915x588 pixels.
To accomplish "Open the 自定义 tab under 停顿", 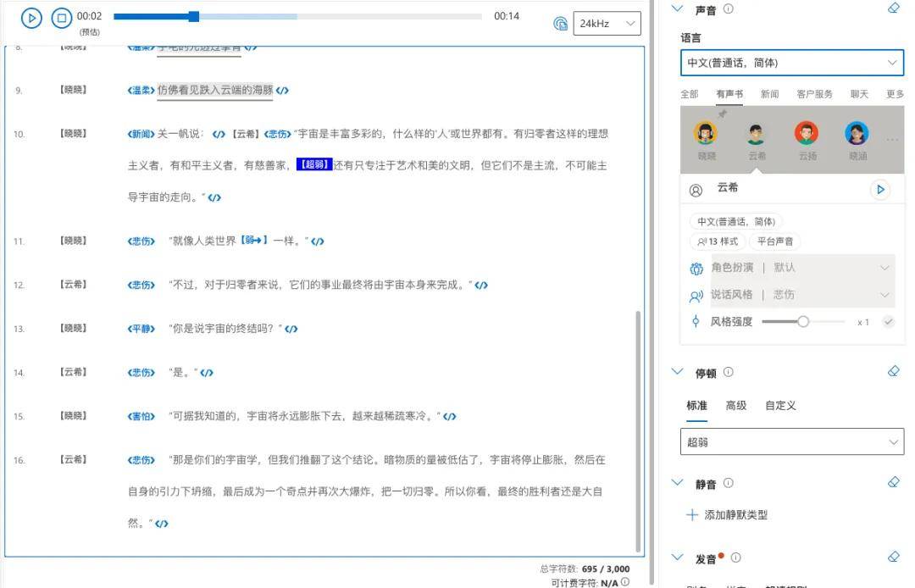I will [780, 405].
